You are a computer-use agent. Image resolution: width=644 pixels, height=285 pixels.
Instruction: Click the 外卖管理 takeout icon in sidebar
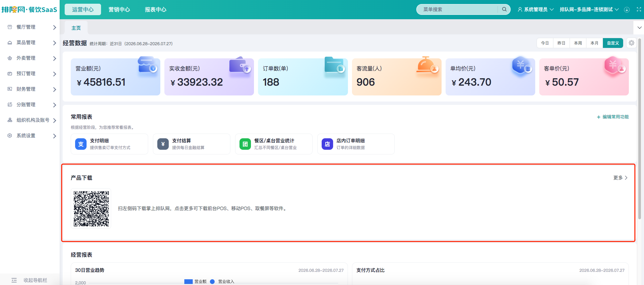(10, 58)
